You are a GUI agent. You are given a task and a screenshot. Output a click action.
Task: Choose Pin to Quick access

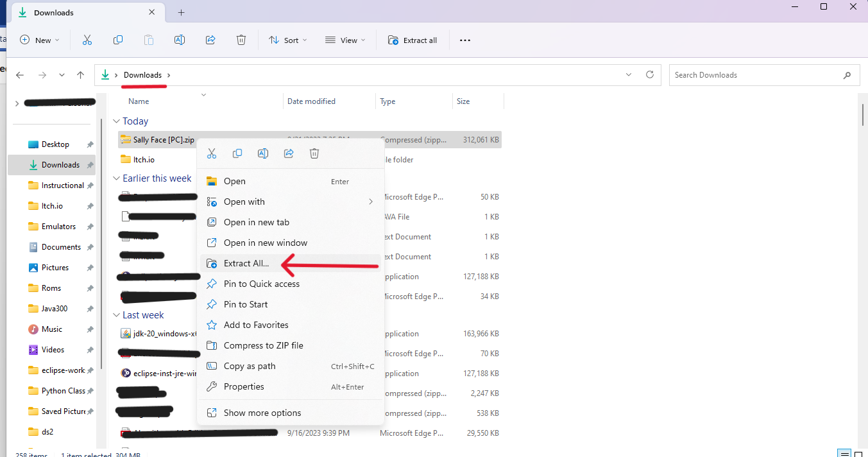[x=291, y=284]
